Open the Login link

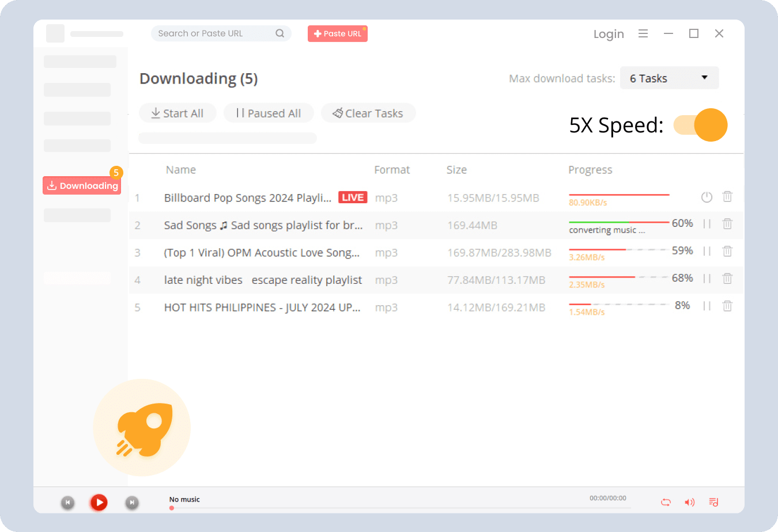tap(609, 34)
